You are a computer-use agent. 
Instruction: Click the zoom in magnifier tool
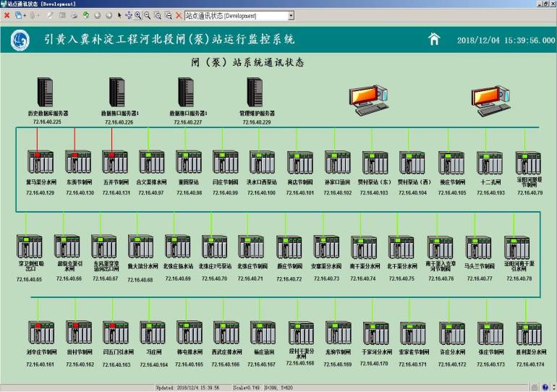[x=137, y=15]
